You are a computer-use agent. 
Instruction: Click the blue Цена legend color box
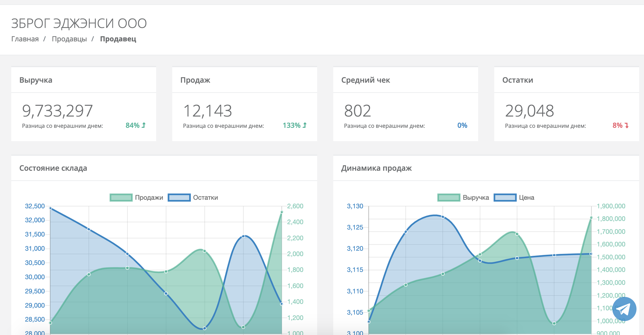[x=505, y=198]
